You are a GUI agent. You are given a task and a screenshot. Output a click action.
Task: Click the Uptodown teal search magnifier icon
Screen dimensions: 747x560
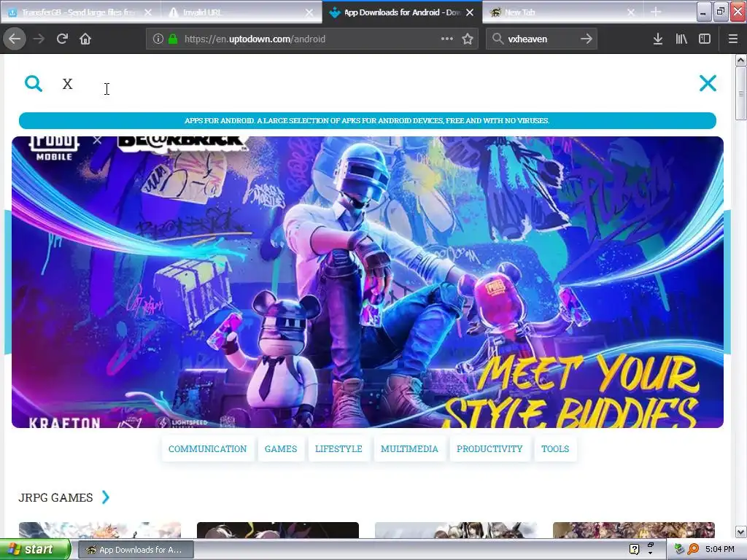click(34, 83)
